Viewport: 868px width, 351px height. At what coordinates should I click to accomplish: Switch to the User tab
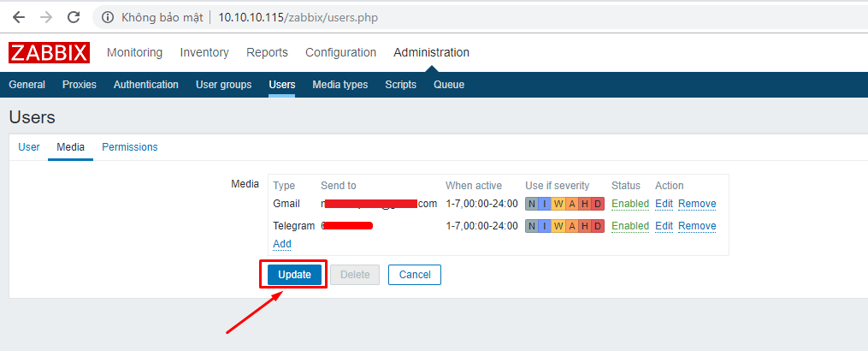click(x=29, y=147)
